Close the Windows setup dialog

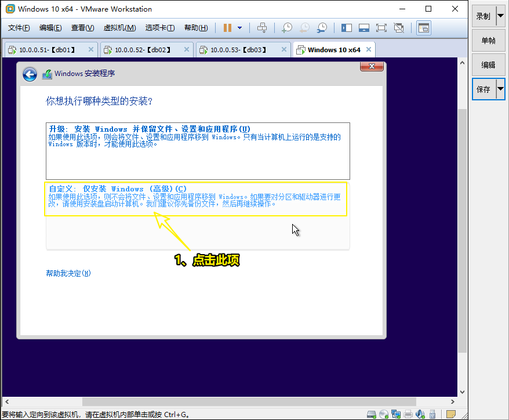click(372, 66)
